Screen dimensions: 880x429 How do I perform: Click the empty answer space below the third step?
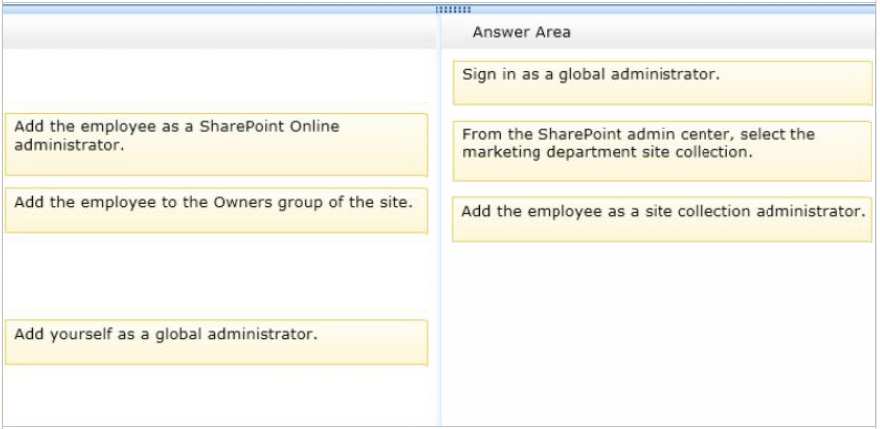[x=662, y=331]
